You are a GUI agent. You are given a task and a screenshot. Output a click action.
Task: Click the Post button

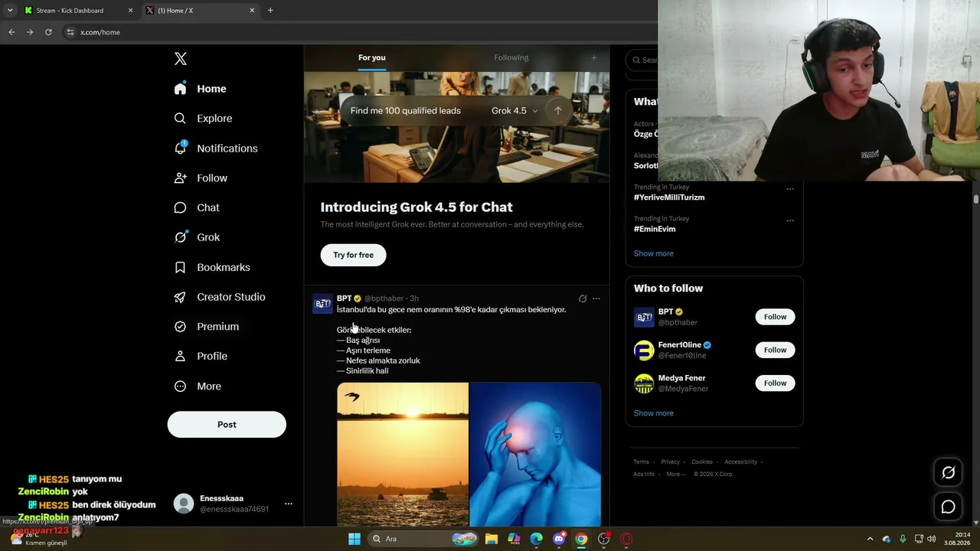pyautogui.click(x=227, y=425)
